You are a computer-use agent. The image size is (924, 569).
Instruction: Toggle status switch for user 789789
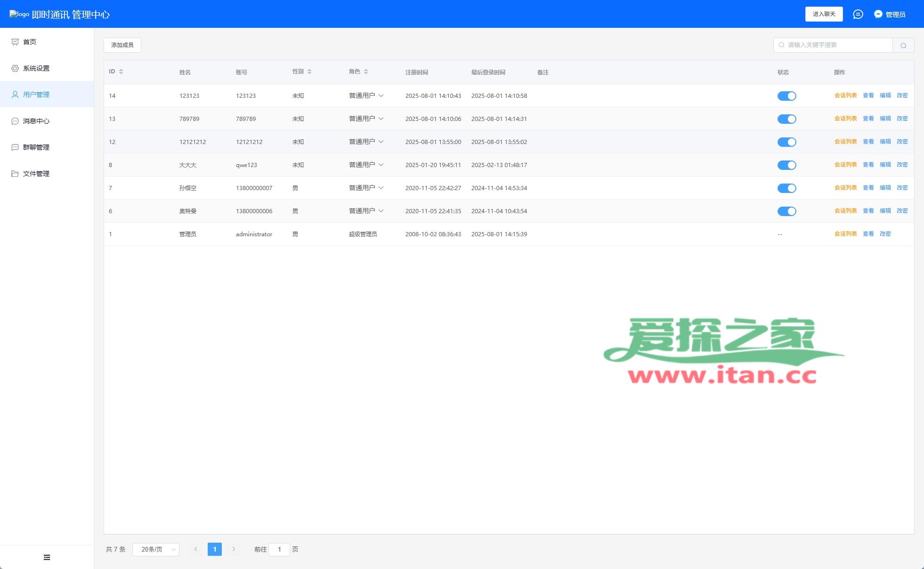786,119
